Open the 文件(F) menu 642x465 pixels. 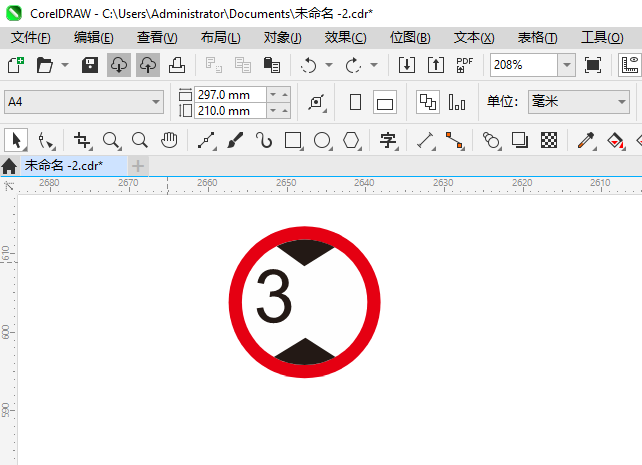[30, 38]
